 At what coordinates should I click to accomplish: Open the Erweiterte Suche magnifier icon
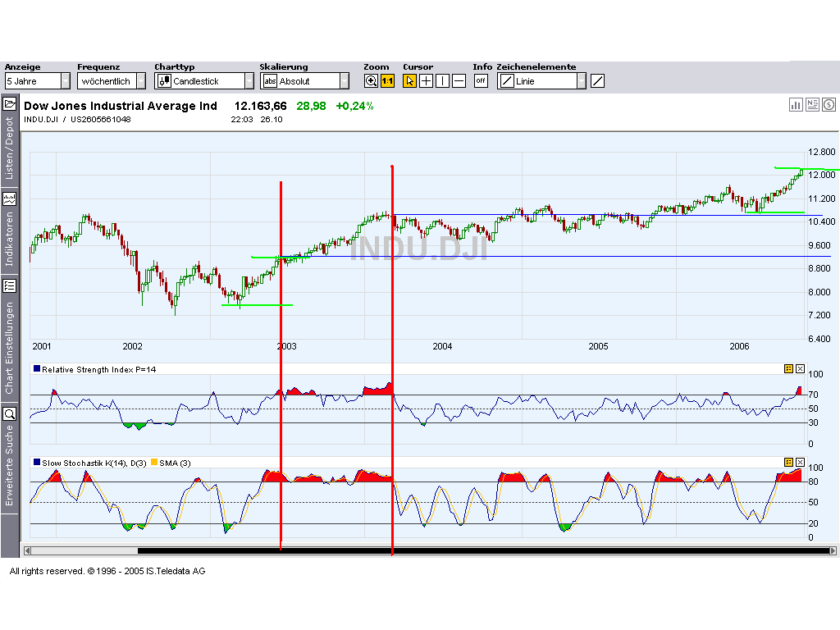(9, 414)
